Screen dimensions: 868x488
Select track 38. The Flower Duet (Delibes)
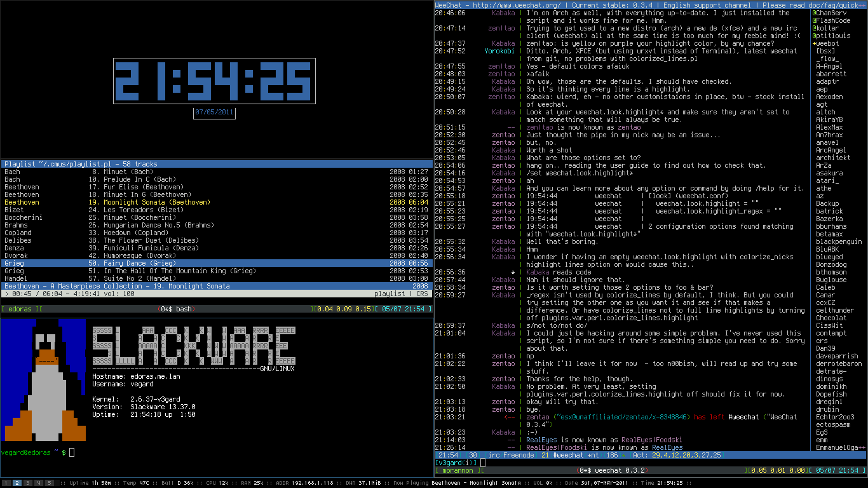point(217,240)
